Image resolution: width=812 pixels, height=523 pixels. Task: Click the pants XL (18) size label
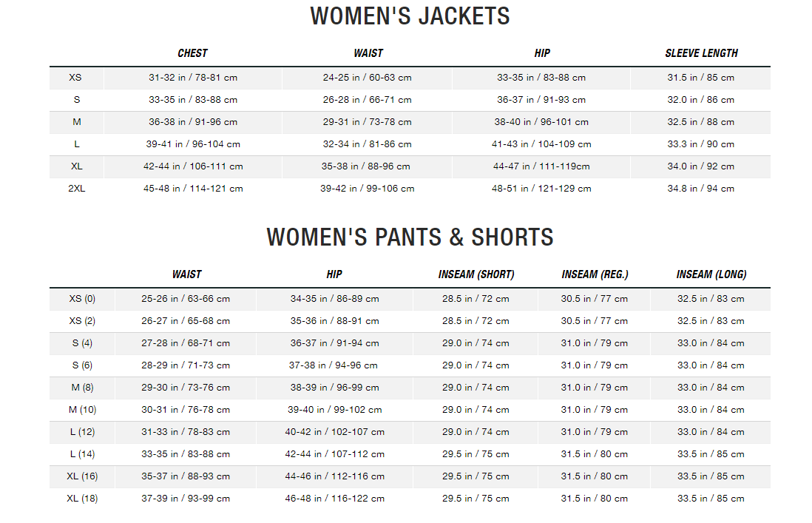(82, 499)
